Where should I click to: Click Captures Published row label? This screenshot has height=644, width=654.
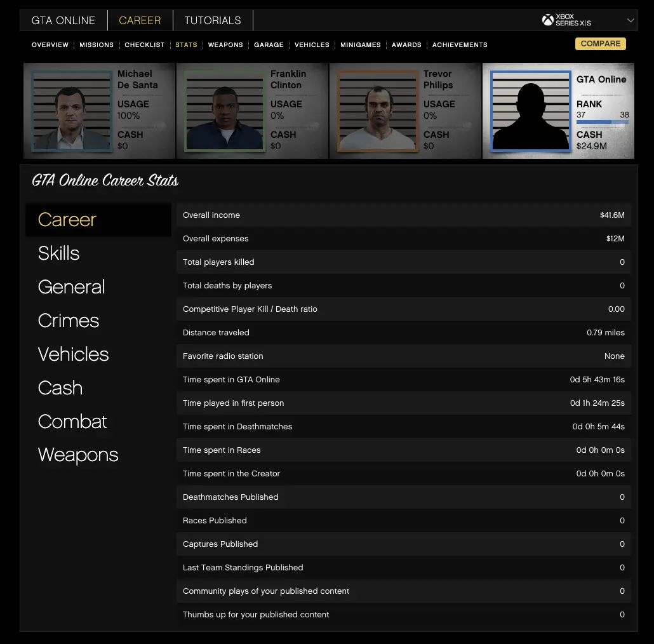click(x=220, y=544)
